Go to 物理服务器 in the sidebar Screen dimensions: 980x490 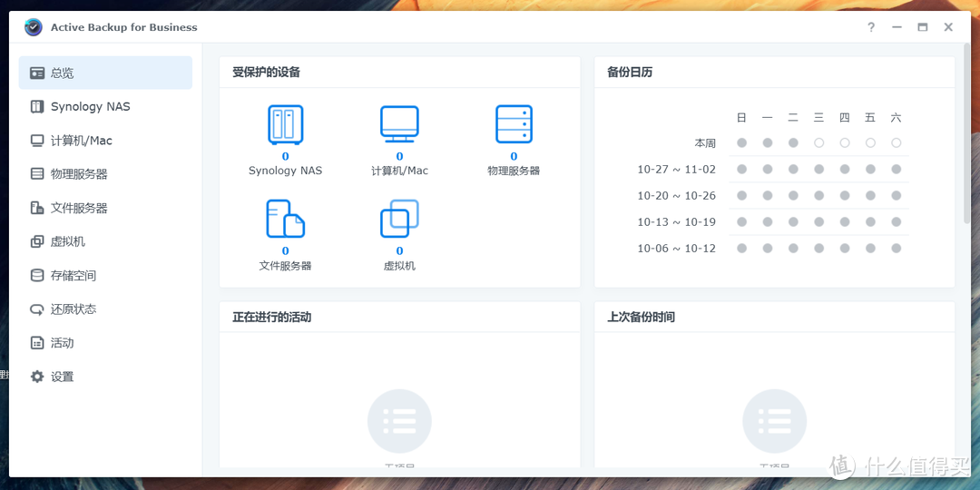click(105, 174)
